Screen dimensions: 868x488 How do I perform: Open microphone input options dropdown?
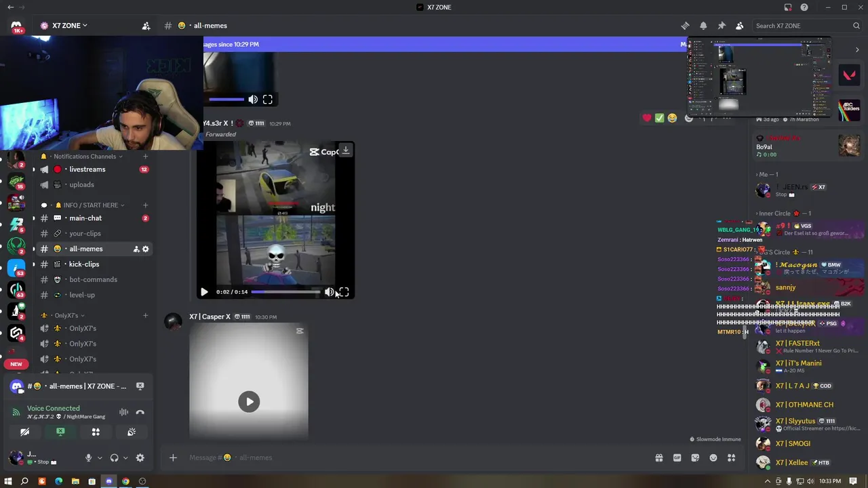point(100,458)
